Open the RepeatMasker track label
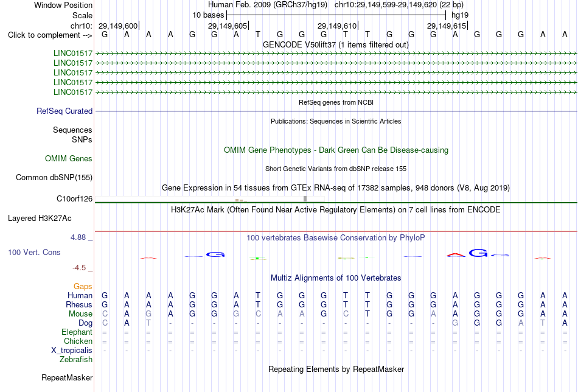Image resolution: width=578 pixels, height=392 pixels. pyautogui.click(x=67, y=377)
